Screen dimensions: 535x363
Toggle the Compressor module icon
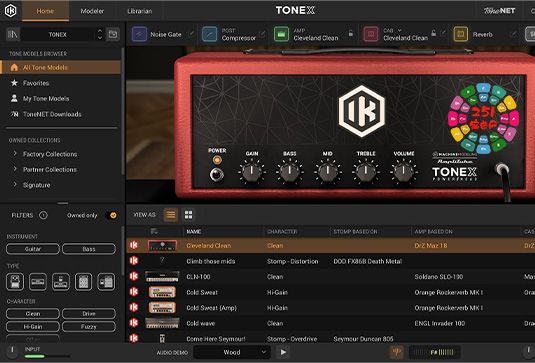[x=209, y=34]
